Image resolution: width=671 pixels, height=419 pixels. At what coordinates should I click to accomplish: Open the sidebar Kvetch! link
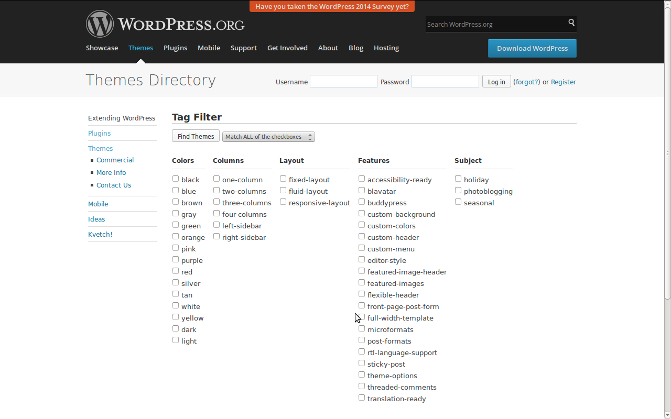(x=100, y=235)
